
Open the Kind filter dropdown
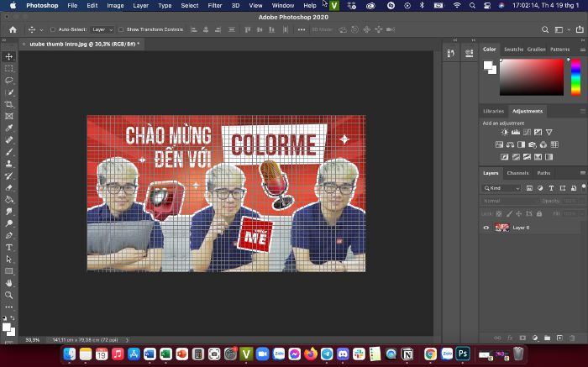[x=501, y=188]
